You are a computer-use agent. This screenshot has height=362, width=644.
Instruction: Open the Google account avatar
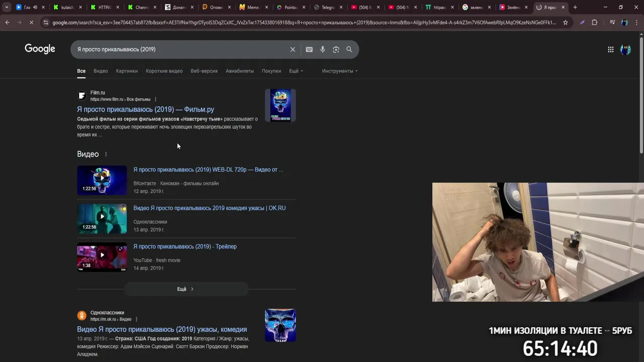(x=625, y=49)
